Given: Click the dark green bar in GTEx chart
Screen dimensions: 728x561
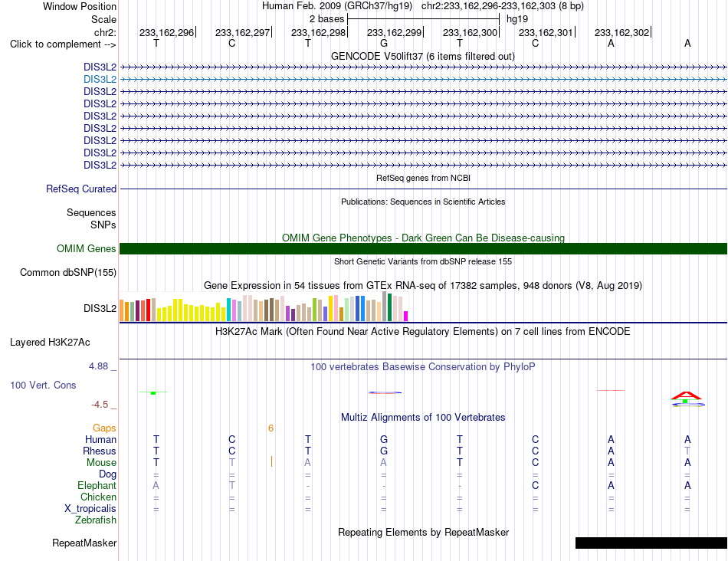Looking at the screenshot, I should 389,307.
